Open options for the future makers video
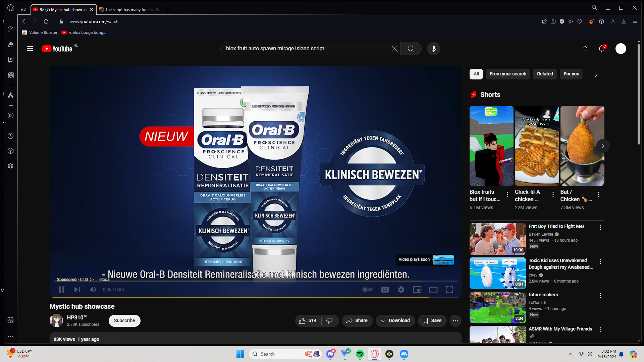The image size is (644, 362). (600, 296)
